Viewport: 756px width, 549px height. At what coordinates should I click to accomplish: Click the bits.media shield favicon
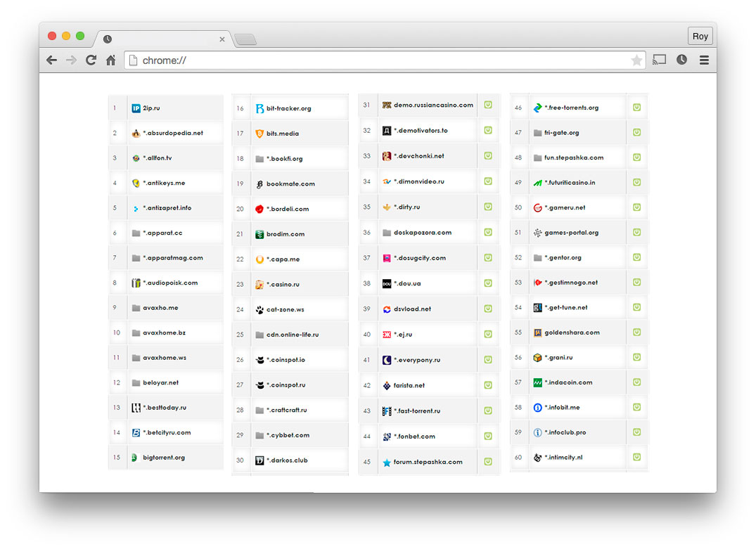point(260,134)
